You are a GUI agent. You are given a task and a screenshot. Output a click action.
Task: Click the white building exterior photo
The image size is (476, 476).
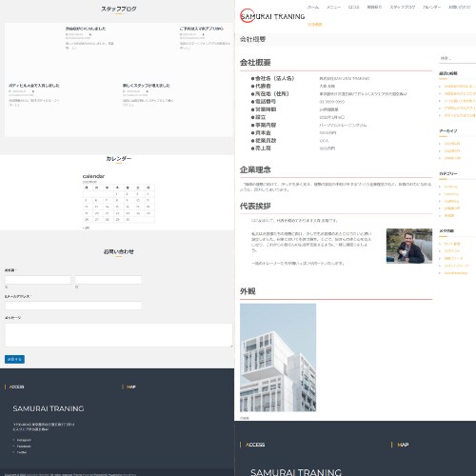pos(278,358)
